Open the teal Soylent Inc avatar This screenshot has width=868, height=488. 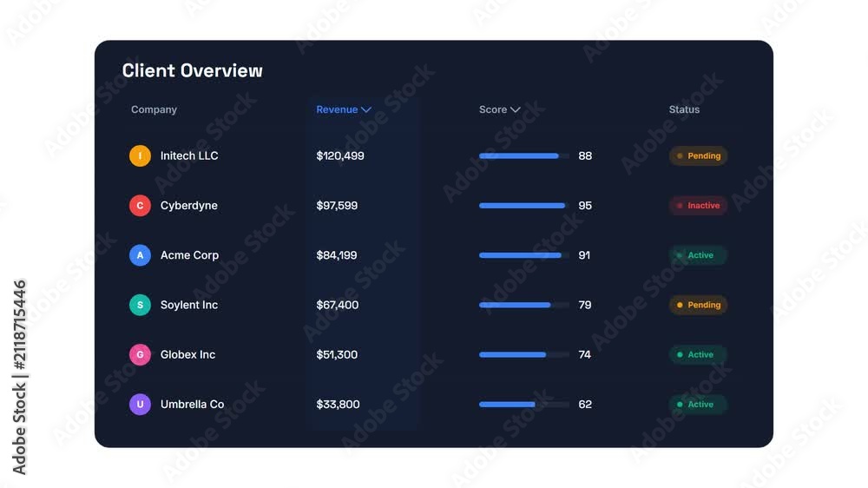[140, 305]
